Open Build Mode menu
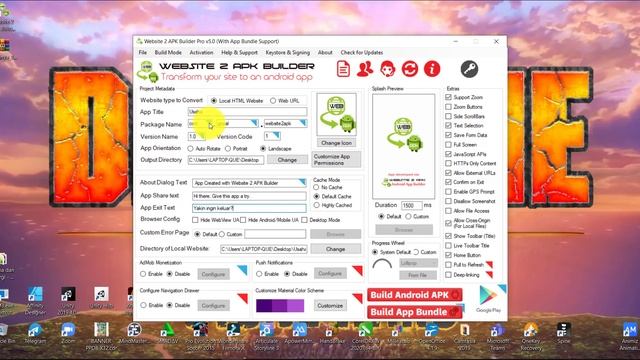The width and height of the screenshot is (640, 360). [168, 53]
